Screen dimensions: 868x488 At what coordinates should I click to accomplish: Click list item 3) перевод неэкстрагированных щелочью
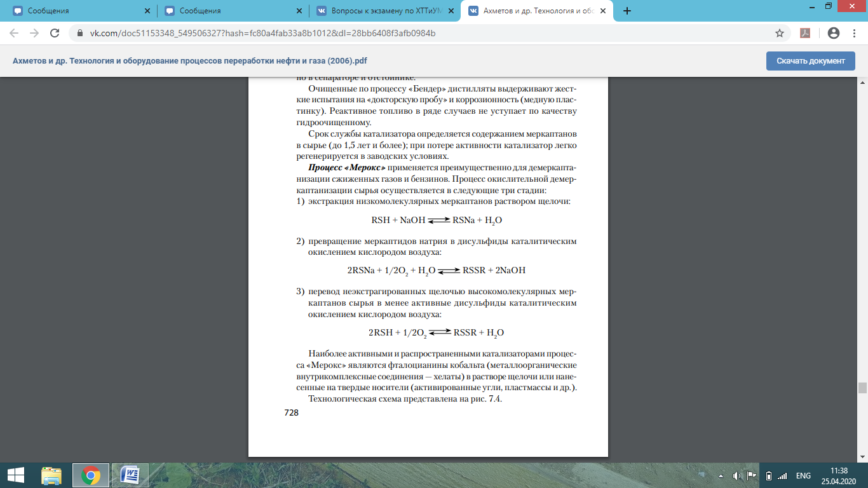point(437,302)
